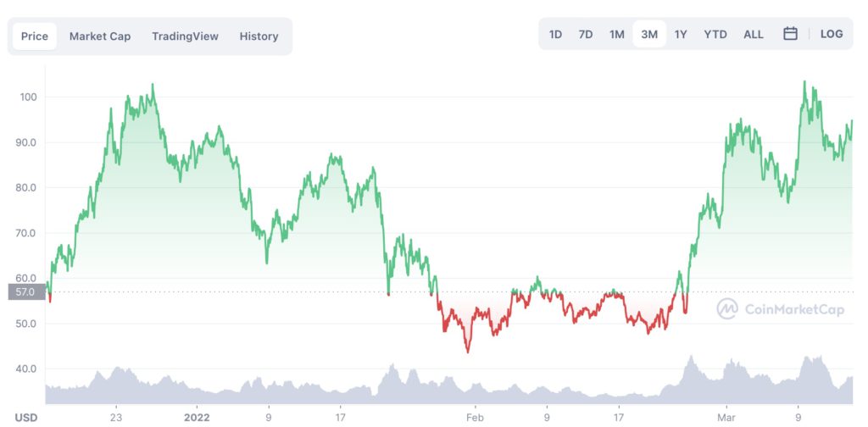Select the 1D time range

point(555,35)
